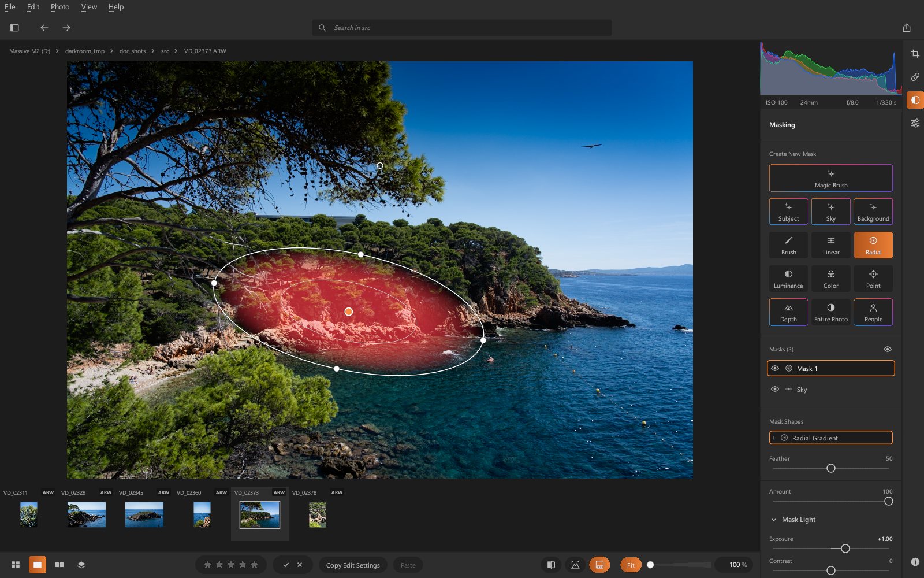Switch to grid view
924x578 pixels.
pyautogui.click(x=16, y=565)
